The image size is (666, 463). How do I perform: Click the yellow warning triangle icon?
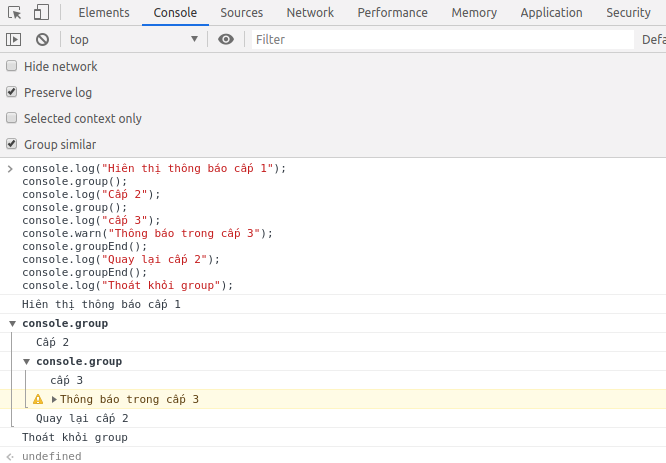38,399
